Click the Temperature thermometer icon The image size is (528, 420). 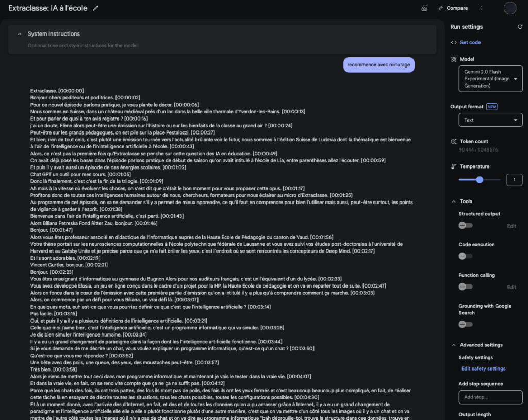pos(454,166)
